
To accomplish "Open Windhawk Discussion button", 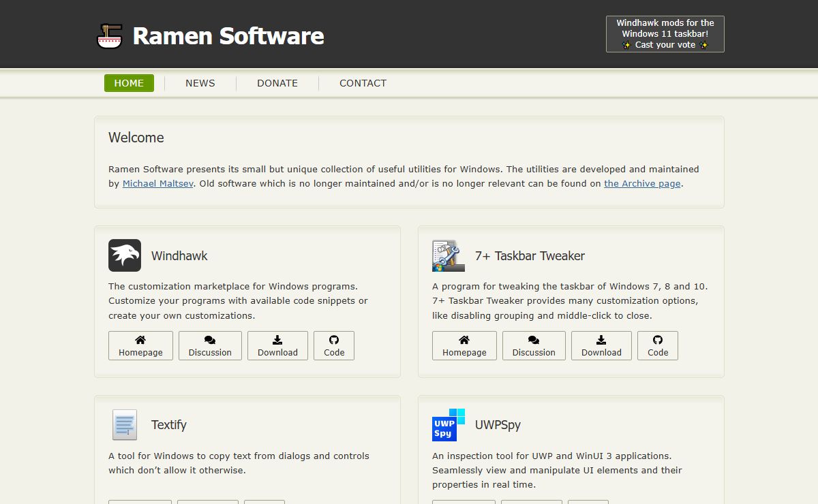I will 210,346.
